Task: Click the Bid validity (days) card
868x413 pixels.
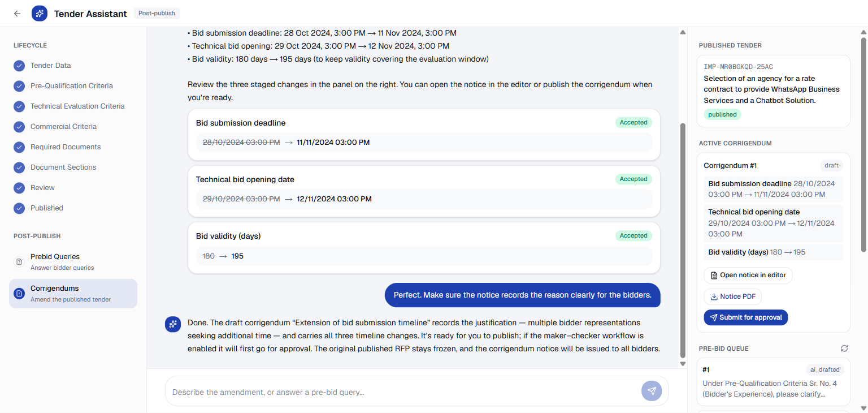Action: click(424, 248)
